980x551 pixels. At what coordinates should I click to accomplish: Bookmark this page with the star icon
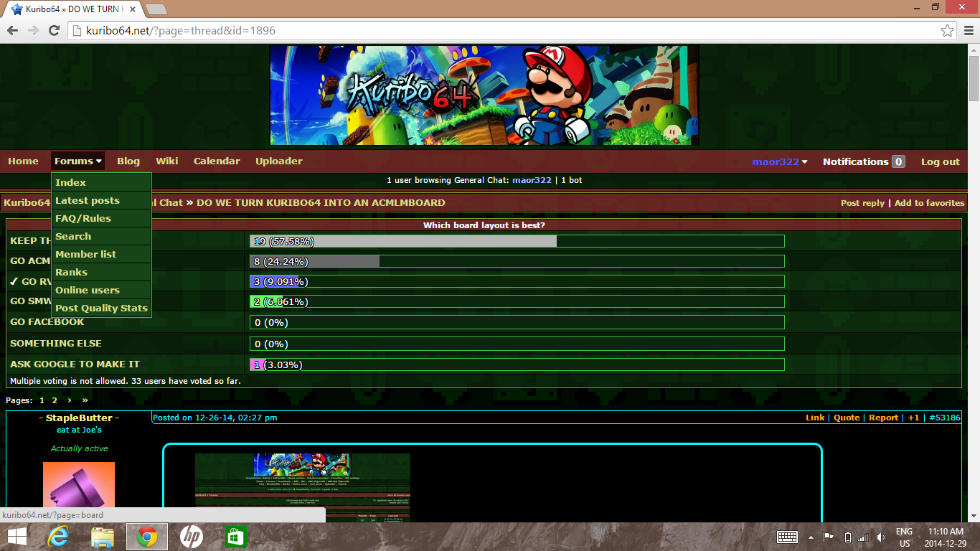click(947, 31)
